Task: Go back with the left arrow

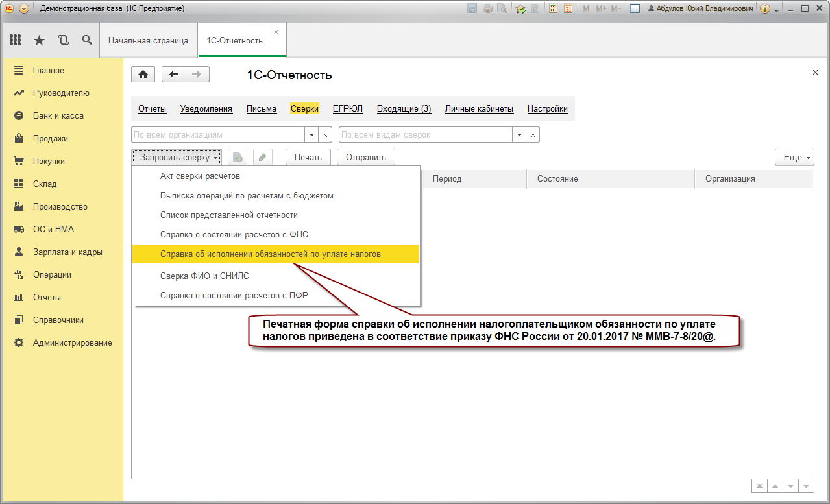Action: tap(173, 75)
